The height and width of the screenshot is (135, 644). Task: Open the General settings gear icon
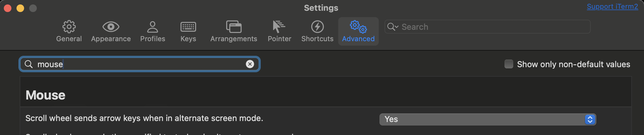pos(69,27)
